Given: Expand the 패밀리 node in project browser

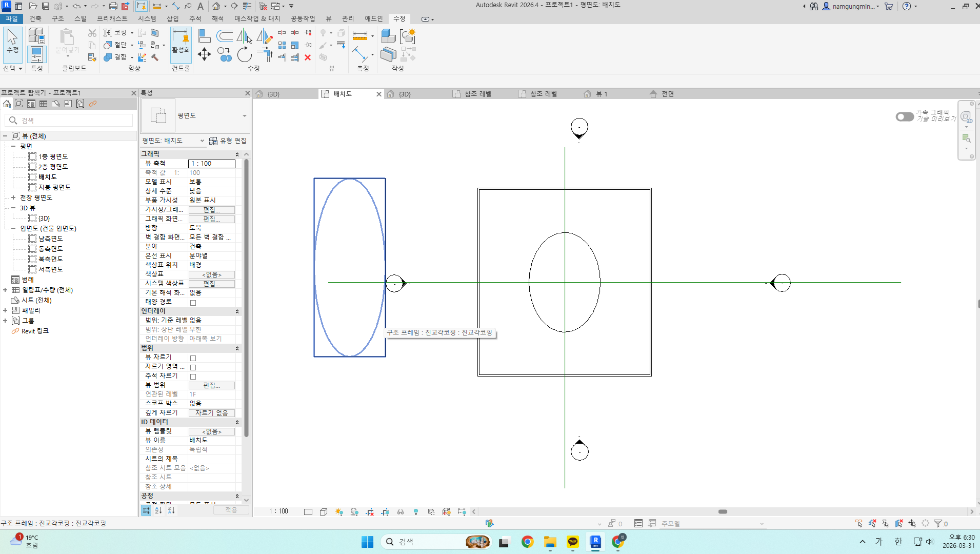Looking at the screenshot, I should (5, 310).
